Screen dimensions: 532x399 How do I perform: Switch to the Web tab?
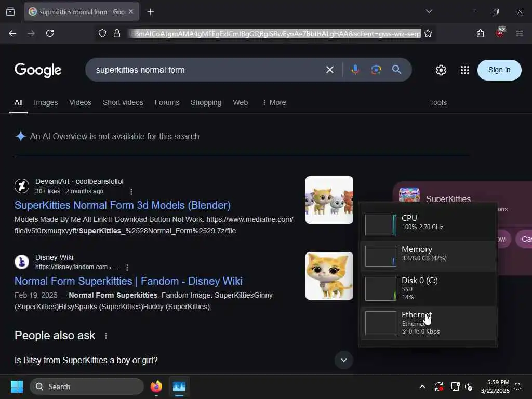240,102
